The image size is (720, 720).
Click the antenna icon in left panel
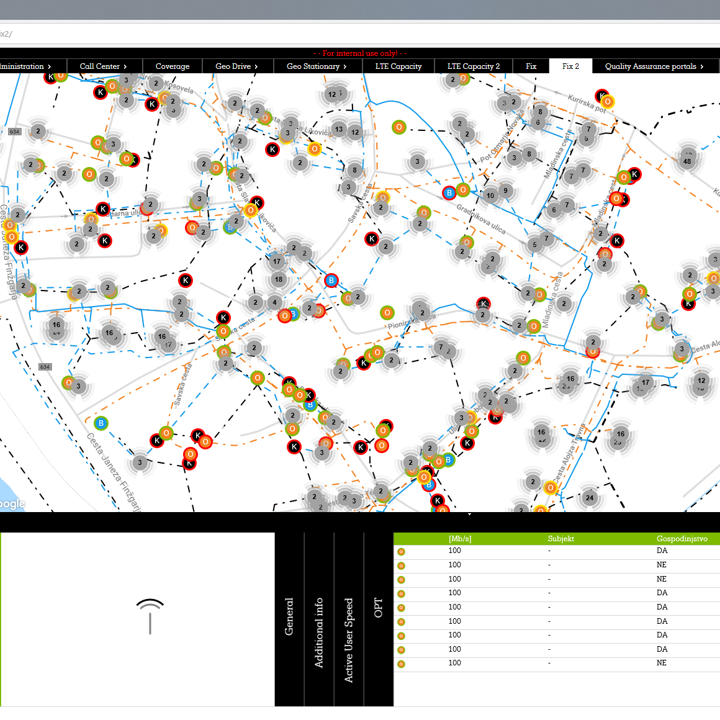(x=150, y=616)
